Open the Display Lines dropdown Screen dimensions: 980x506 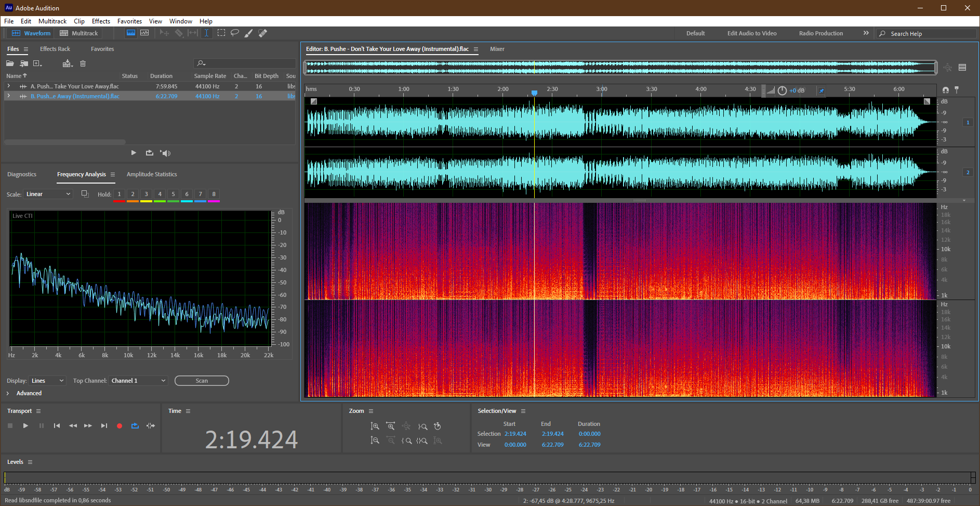coord(47,381)
